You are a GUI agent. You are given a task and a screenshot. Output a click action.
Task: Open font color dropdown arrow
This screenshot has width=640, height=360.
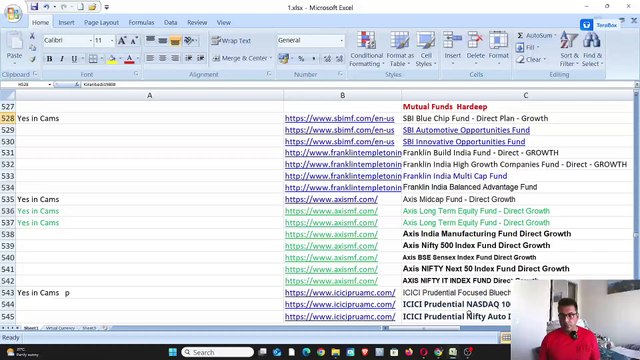tap(138, 59)
